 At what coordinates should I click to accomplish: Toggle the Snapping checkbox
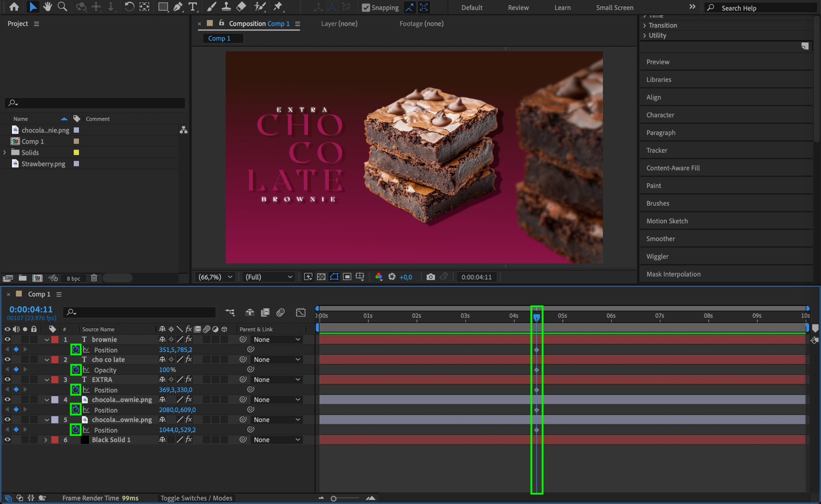366,8
